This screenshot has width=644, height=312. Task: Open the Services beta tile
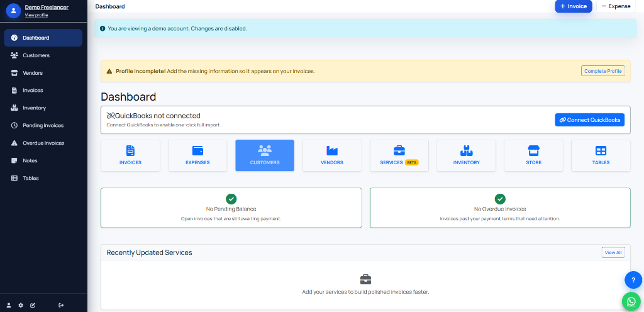coord(399,155)
